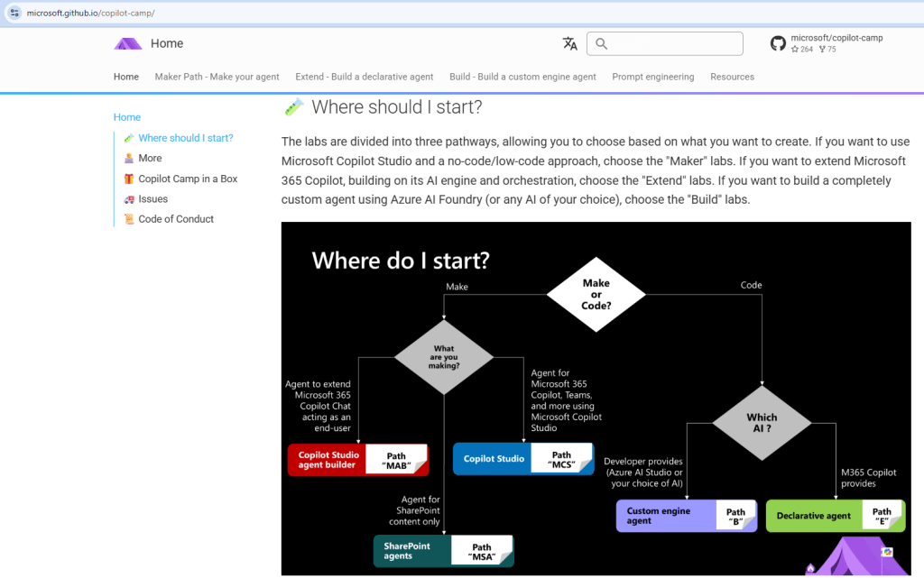Click the site info icon in address bar

coord(14,13)
